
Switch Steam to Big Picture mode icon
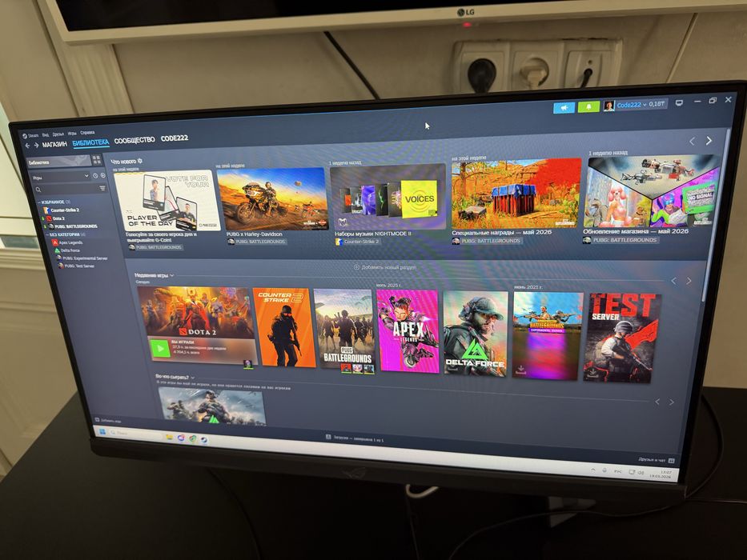tap(679, 103)
